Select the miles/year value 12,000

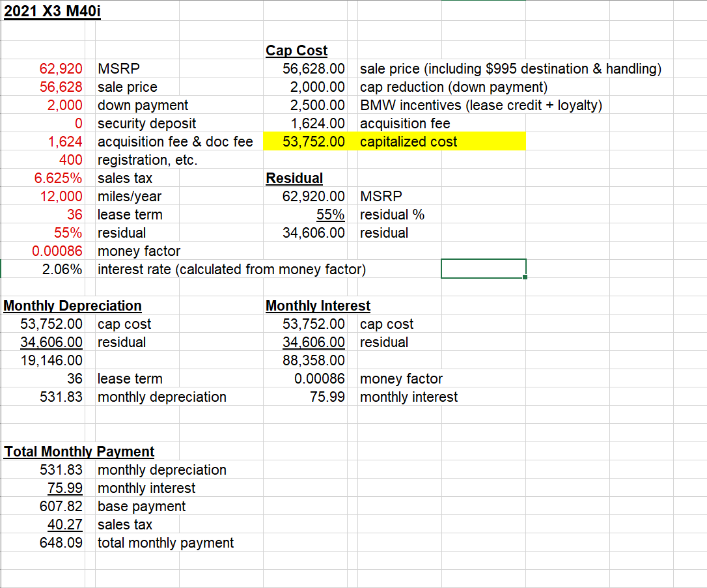point(61,196)
